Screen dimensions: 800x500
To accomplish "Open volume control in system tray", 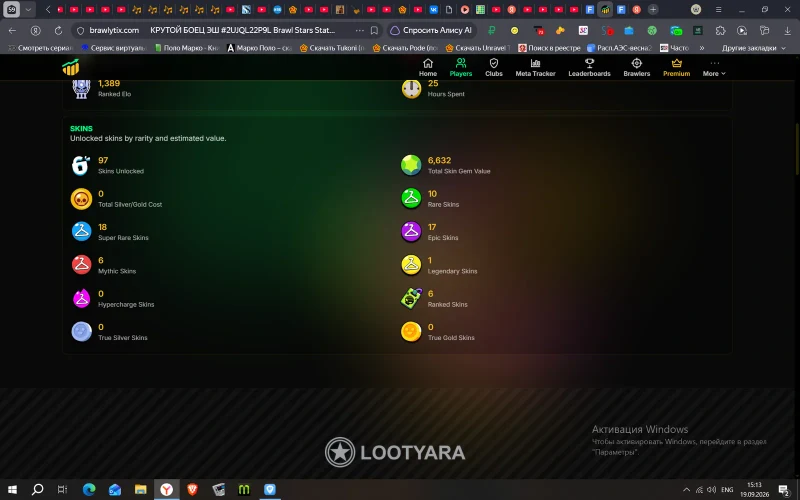I will click(711, 490).
